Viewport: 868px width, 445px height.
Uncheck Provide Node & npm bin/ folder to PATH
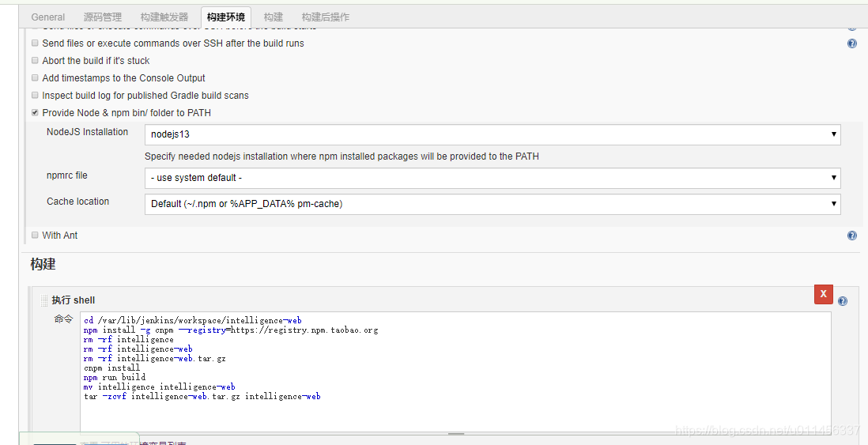(35, 112)
